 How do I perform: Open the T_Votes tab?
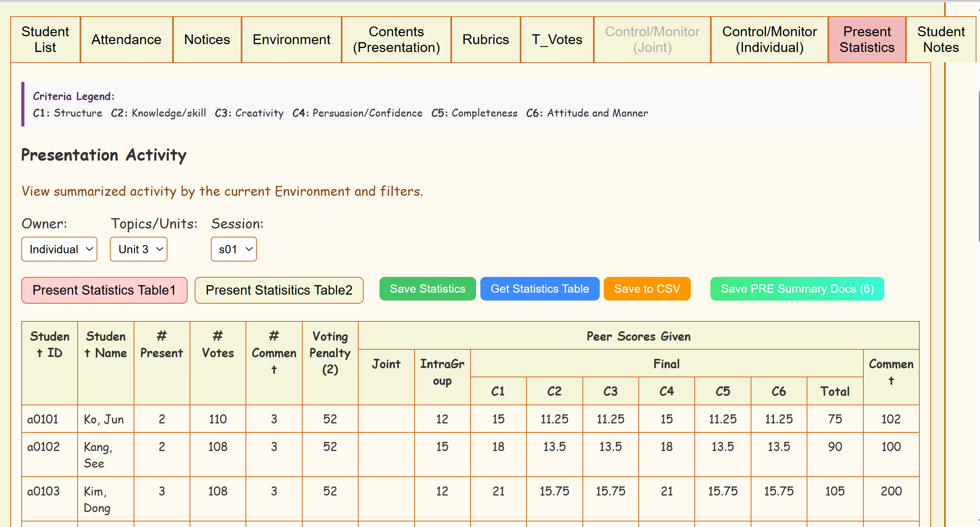(x=557, y=39)
